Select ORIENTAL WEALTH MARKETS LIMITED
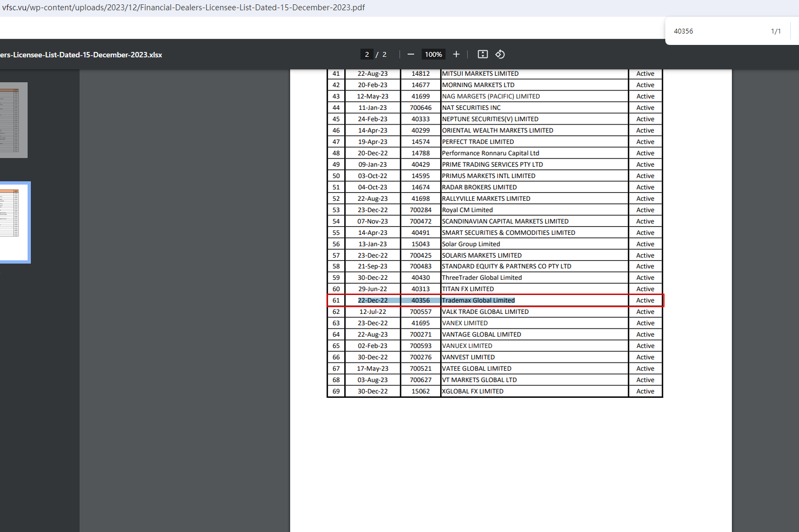Image resolution: width=799 pixels, height=532 pixels. tap(497, 130)
